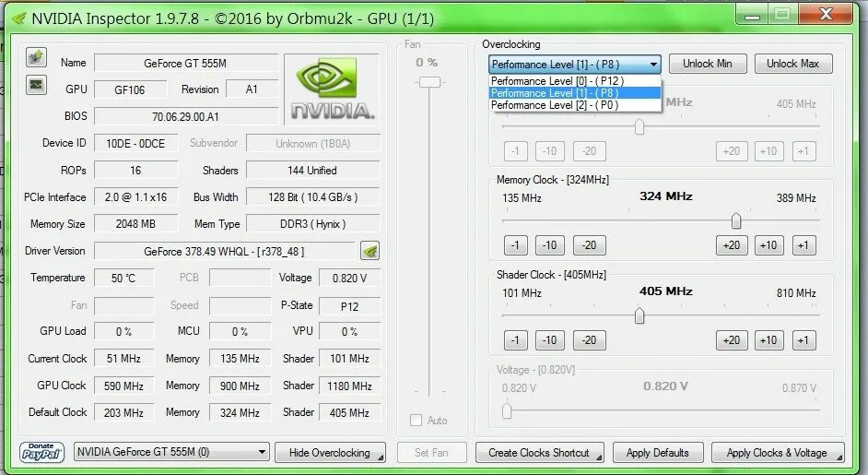The height and width of the screenshot is (475, 868).
Task: Click the NVIDIA logo image
Action: click(332, 89)
